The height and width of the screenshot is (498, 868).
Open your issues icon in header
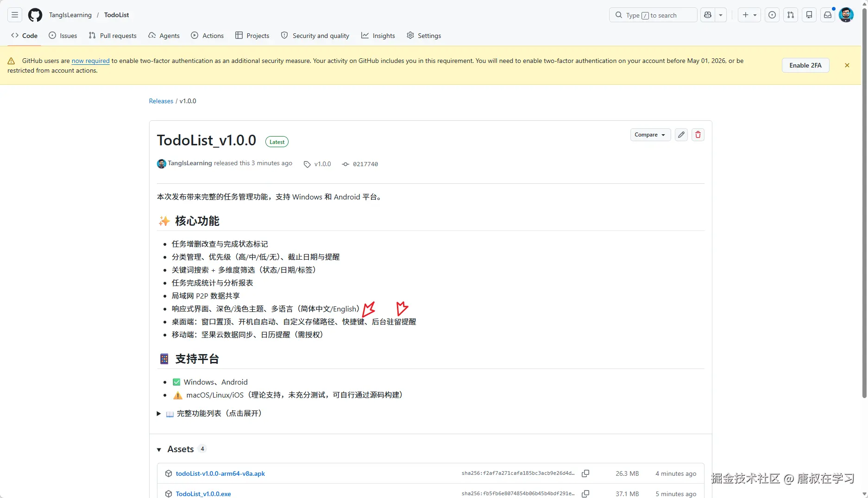772,15
